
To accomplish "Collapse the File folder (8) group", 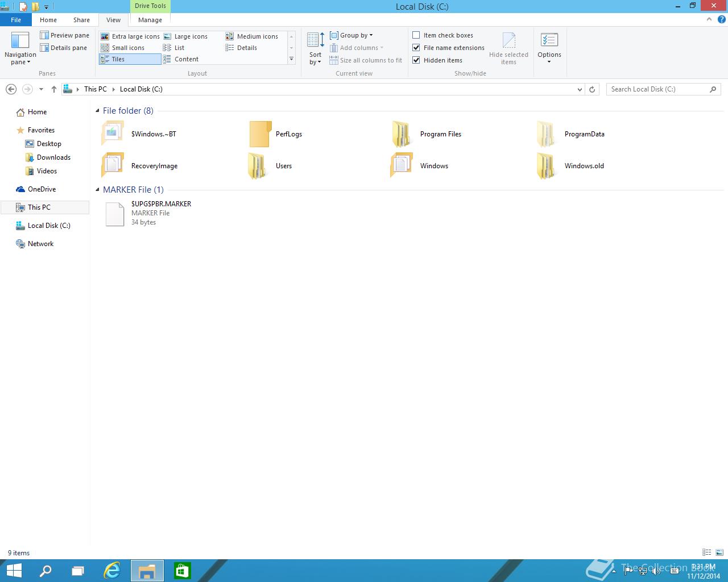I will pyautogui.click(x=97, y=111).
